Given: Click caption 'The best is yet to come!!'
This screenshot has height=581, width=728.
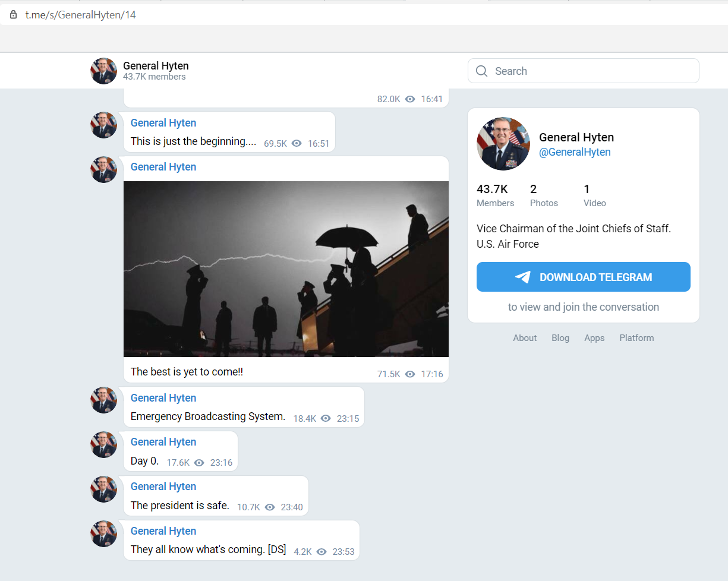Looking at the screenshot, I should pos(187,372).
